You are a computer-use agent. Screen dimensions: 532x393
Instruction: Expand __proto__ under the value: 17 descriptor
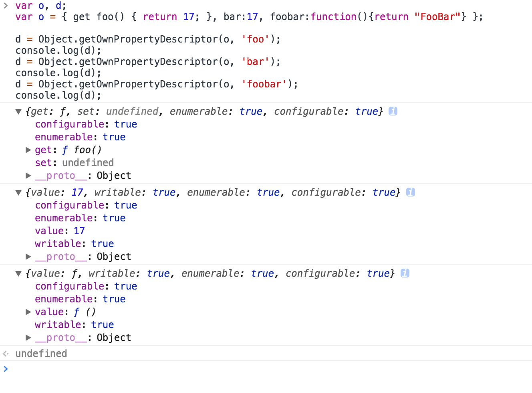tap(28, 257)
